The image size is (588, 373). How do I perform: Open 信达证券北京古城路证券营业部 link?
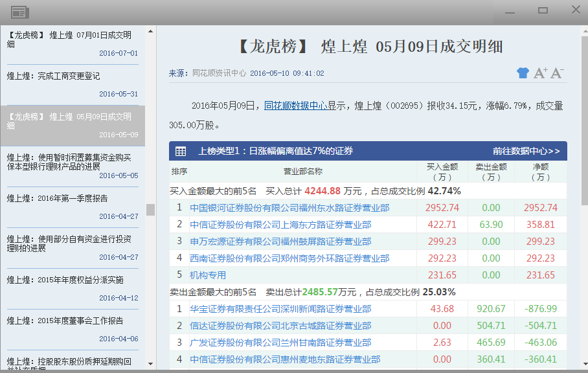click(x=280, y=326)
